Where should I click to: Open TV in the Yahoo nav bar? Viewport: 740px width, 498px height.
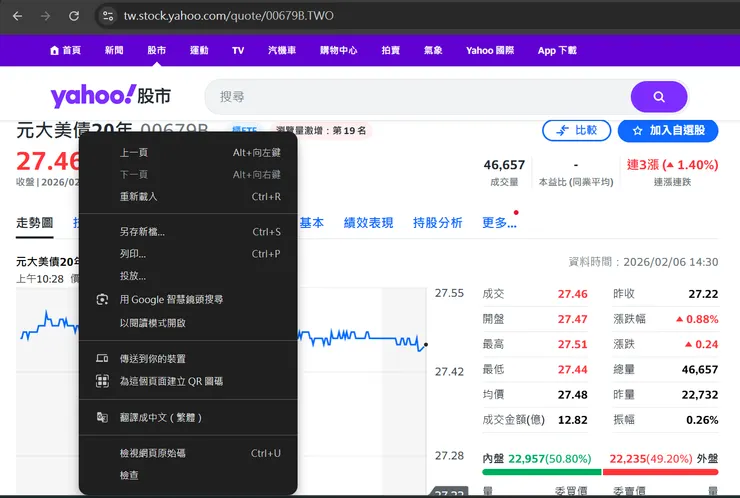(238, 51)
